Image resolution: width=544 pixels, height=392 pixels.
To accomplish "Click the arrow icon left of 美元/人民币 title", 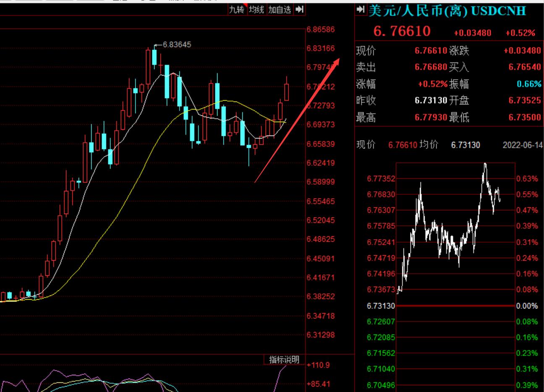I will tap(360, 9).
